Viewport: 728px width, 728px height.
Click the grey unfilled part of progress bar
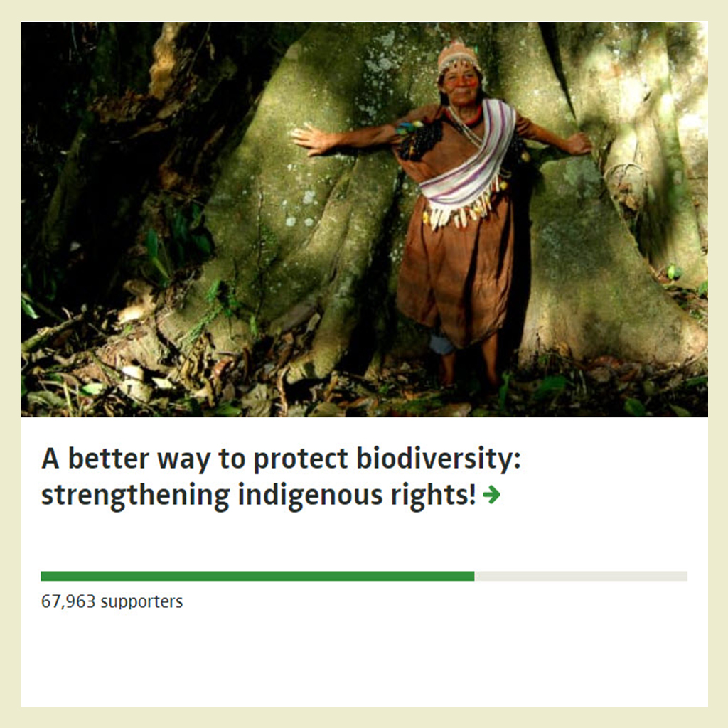click(x=581, y=576)
